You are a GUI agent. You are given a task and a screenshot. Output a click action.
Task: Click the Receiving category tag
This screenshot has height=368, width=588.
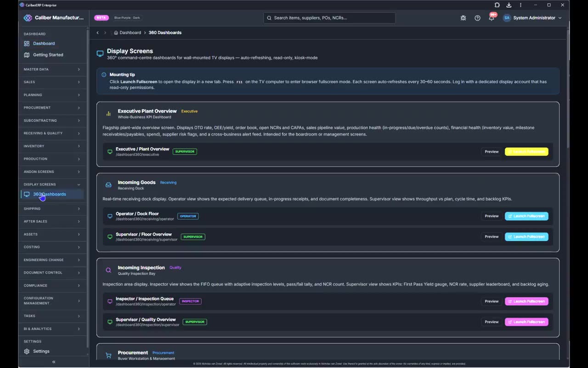coord(168,183)
